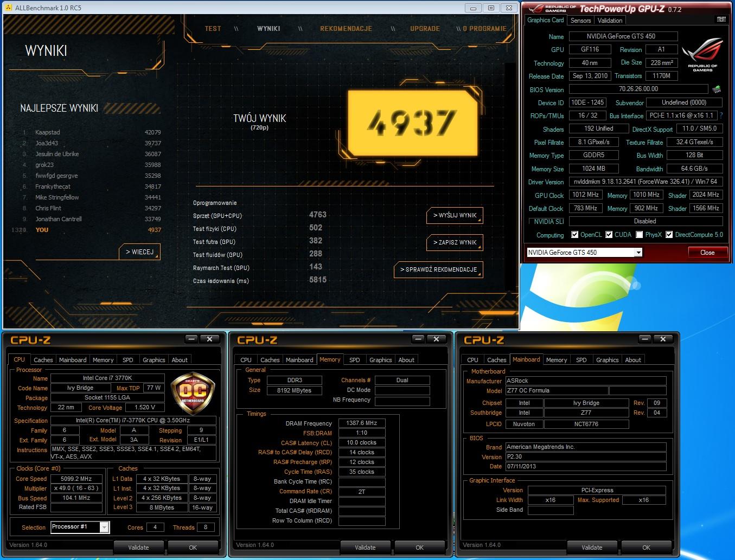
Task: Click the ZAPISZ WYNIK button
Action: click(x=455, y=242)
